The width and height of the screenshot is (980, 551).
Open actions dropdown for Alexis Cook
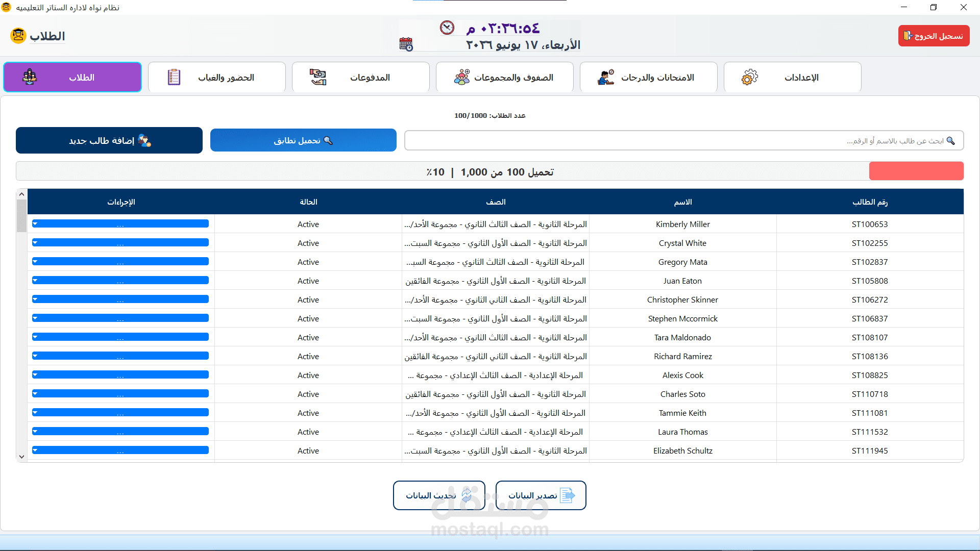pos(120,374)
